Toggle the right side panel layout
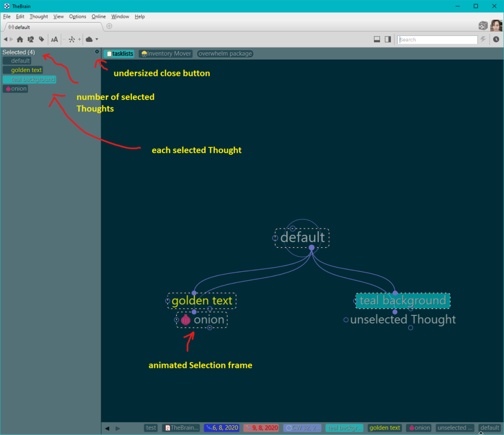Image resolution: width=504 pixels, height=435 pixels. (388, 39)
